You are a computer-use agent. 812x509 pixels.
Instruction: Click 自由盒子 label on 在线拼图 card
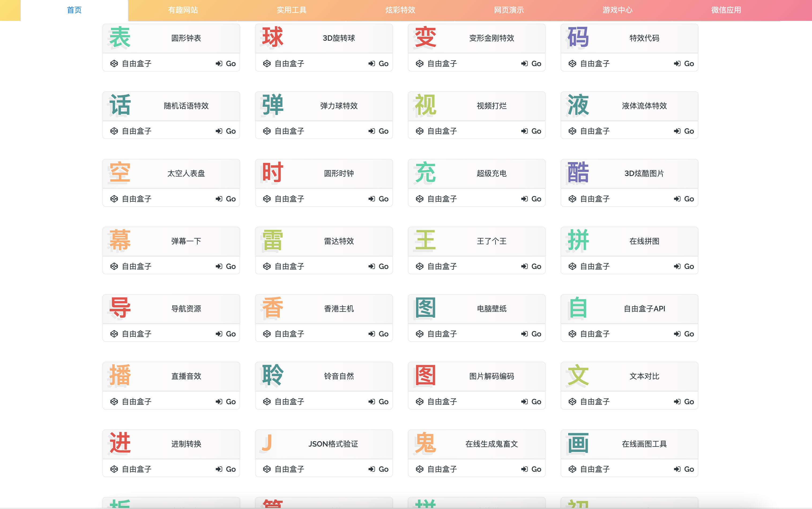[x=595, y=266]
